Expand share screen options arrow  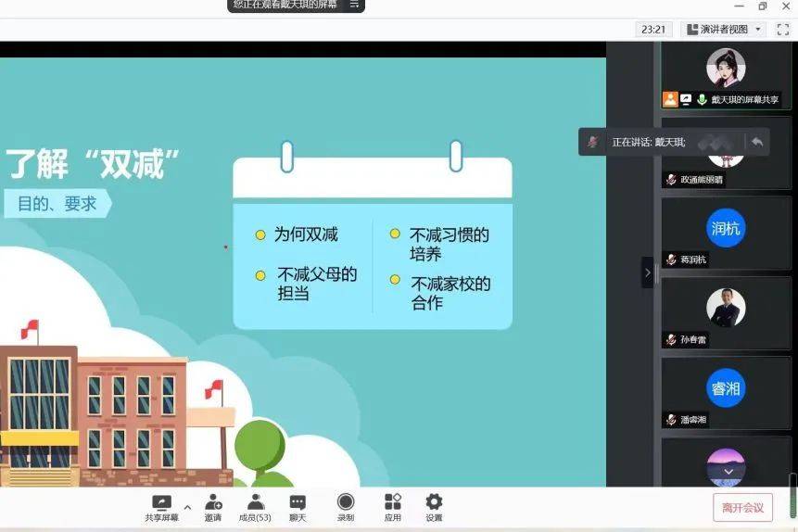click(x=188, y=507)
